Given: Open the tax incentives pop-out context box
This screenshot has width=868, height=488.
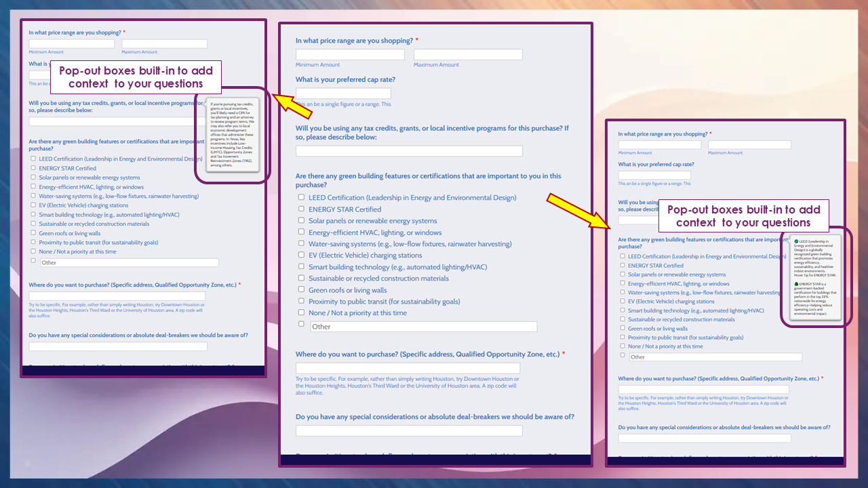Looking at the screenshot, I should pyautogui.click(x=233, y=136).
